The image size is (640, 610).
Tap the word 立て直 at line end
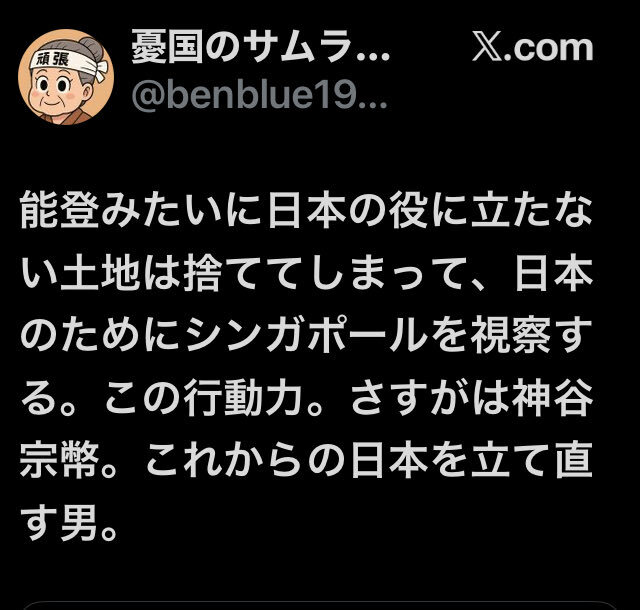(532, 460)
